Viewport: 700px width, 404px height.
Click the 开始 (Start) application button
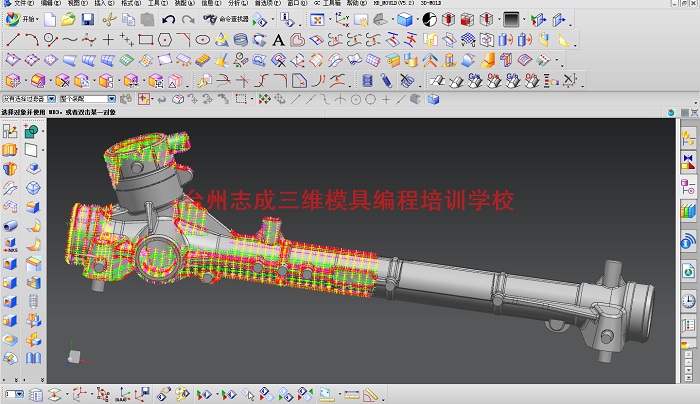pyautogui.click(x=22, y=19)
